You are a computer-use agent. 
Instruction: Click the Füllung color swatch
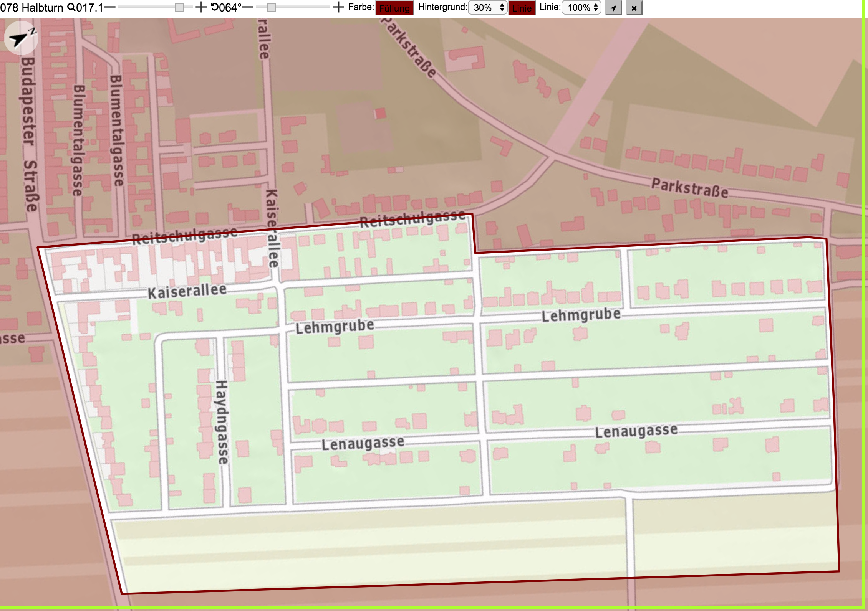394,8
